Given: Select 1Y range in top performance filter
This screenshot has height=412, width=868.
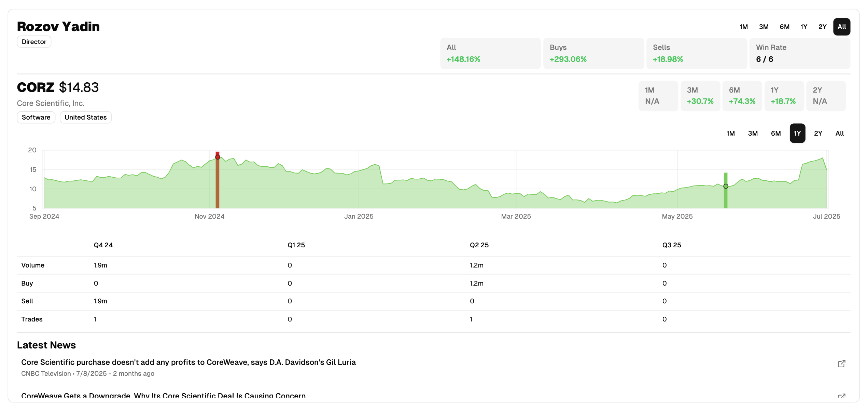Looking at the screenshot, I should tap(804, 27).
